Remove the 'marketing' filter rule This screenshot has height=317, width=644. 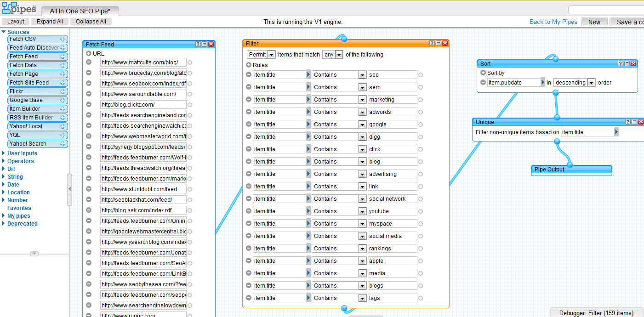click(249, 99)
